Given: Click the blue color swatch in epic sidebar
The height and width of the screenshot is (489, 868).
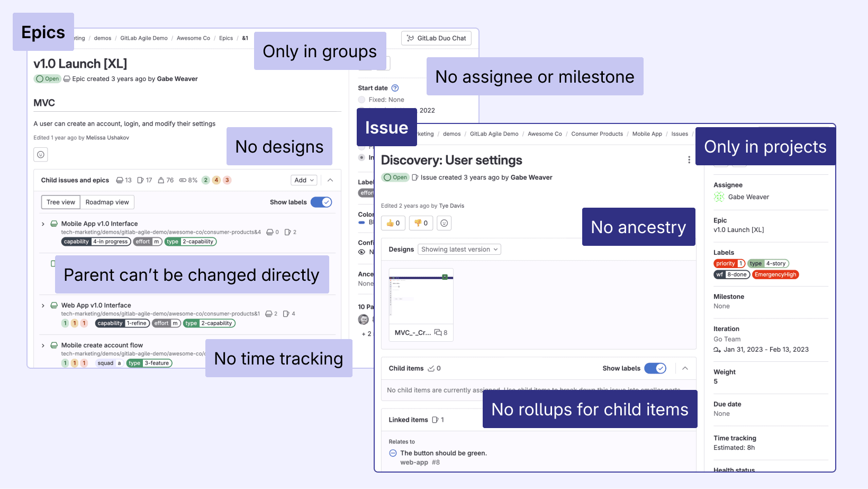Looking at the screenshot, I should [x=362, y=223].
